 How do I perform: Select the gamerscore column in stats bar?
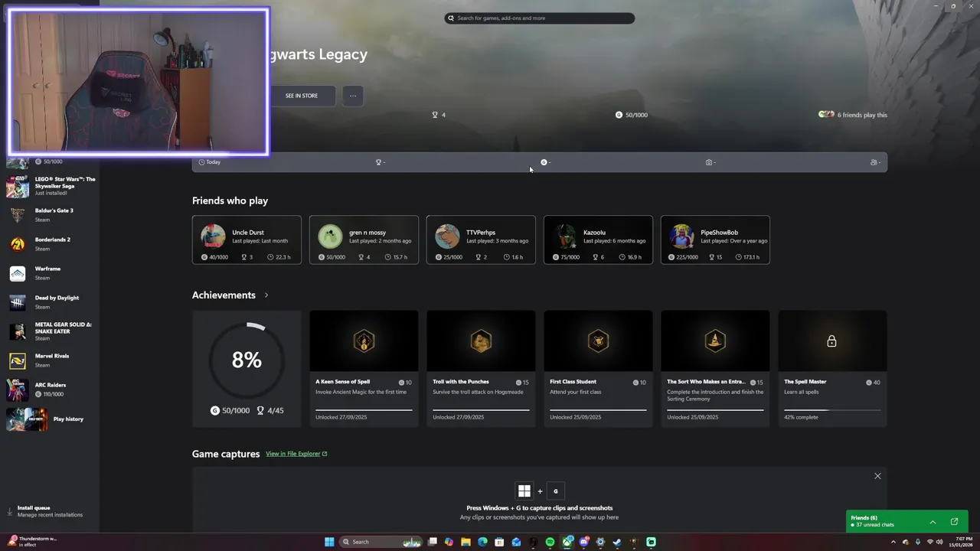tap(545, 162)
